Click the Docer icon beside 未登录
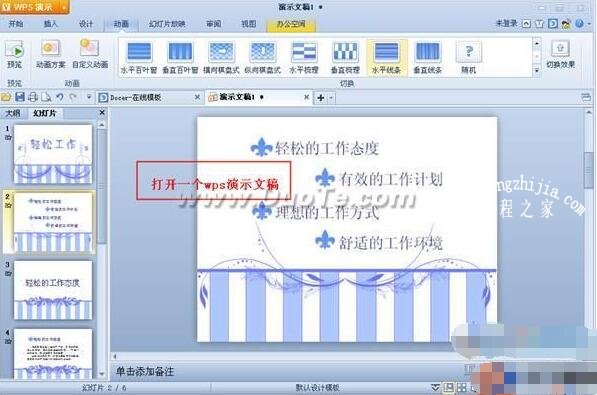 pos(553,24)
